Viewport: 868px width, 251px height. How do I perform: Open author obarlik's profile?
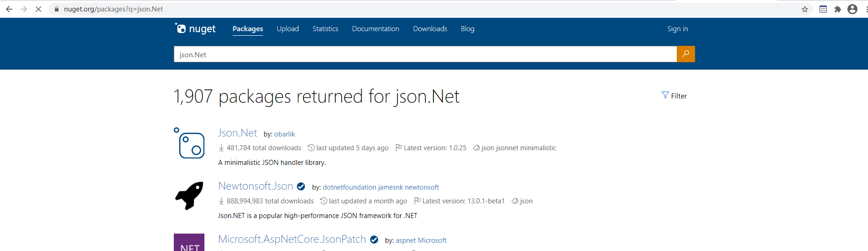coord(284,134)
